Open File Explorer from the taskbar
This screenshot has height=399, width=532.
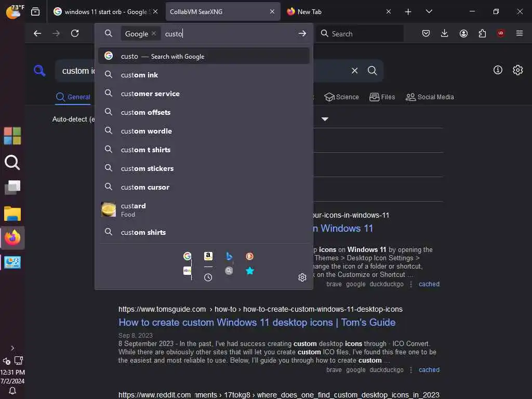[12, 214]
